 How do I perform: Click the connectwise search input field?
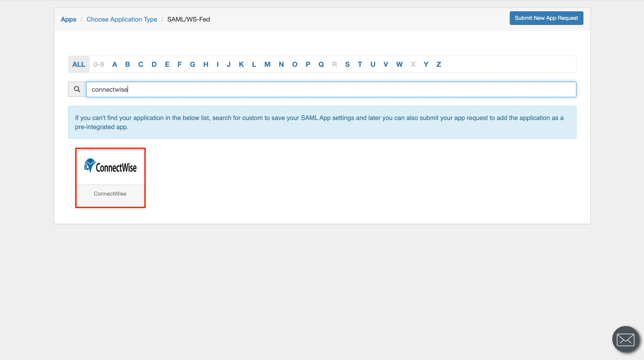click(x=331, y=89)
